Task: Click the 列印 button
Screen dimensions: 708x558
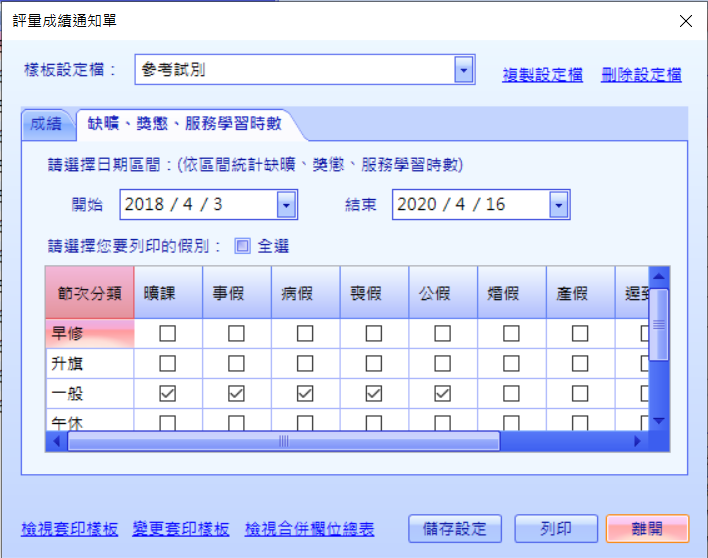Action: 556,529
